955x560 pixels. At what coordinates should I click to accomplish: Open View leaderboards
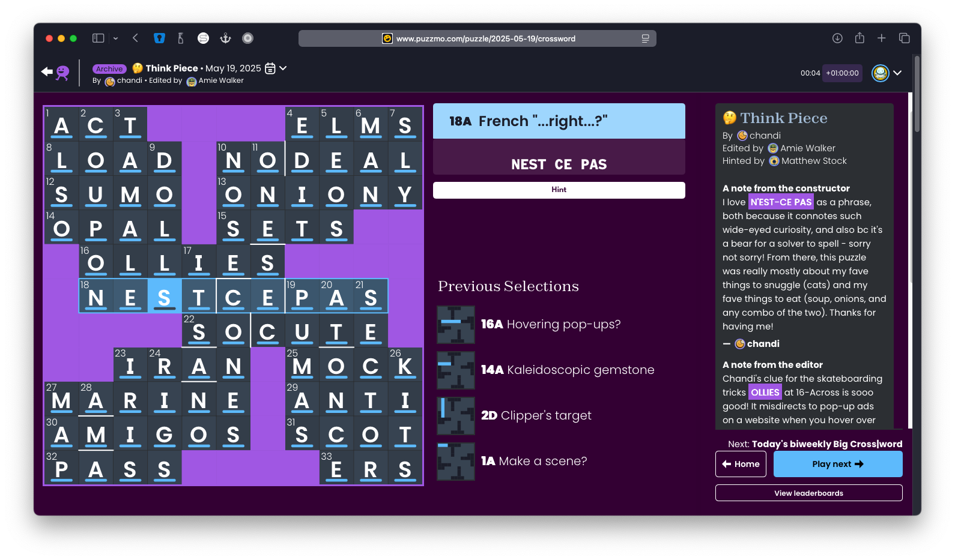point(808,493)
